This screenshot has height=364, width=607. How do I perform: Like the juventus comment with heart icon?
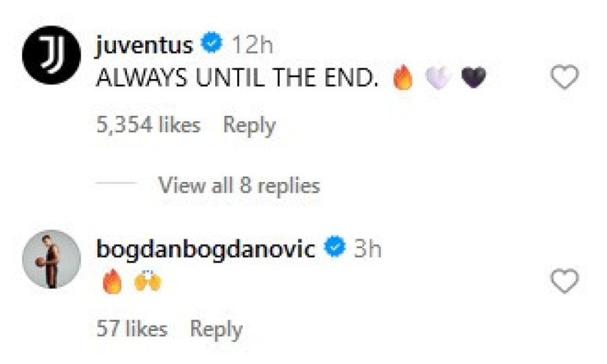tap(565, 80)
